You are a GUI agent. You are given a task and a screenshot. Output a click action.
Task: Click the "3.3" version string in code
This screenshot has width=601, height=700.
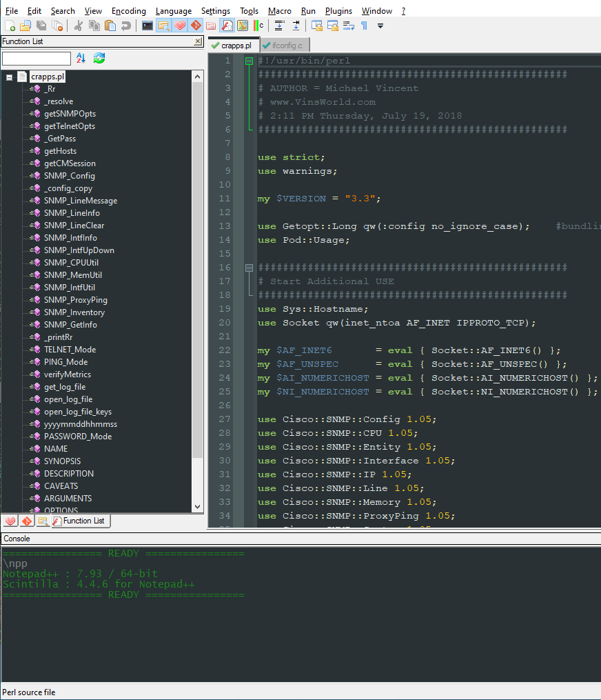pos(360,199)
